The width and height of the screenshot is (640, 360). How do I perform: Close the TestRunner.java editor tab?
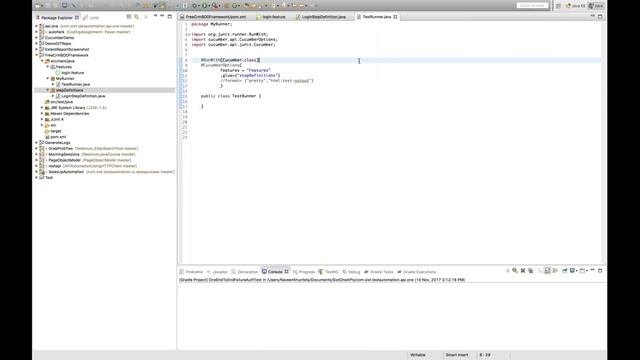395,17
